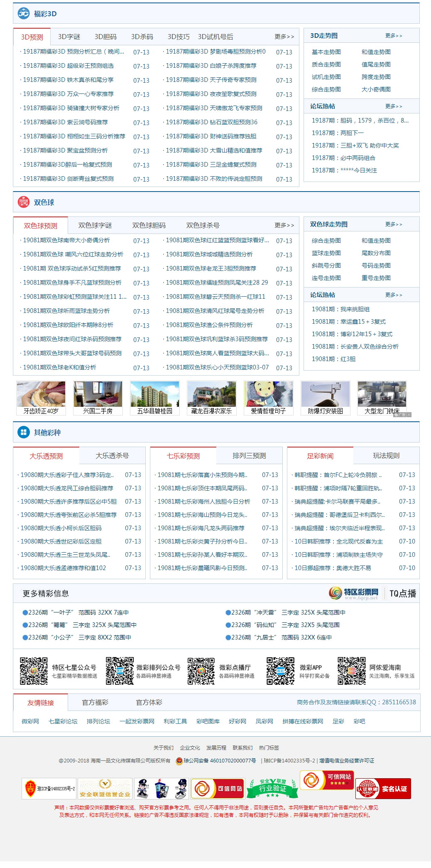Close the ad banner with X button
431x868 pixels.
point(409,415)
